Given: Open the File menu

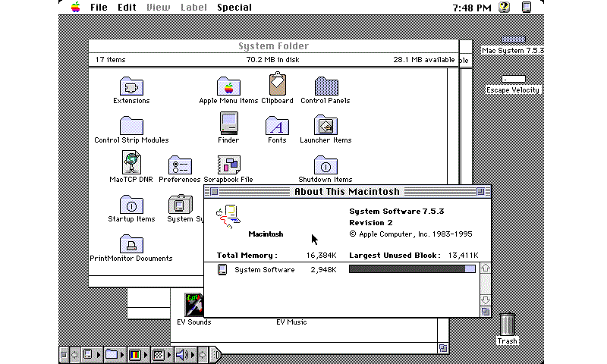Looking at the screenshot, I should (99, 8).
